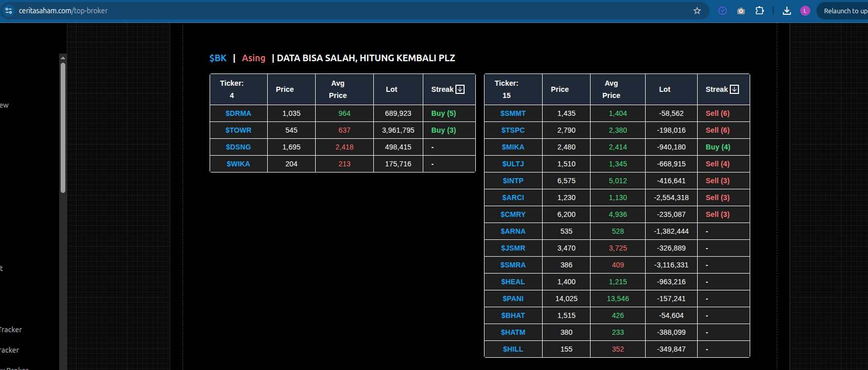Open the $TSPC ticker link
The image size is (868, 370).
pos(513,130)
